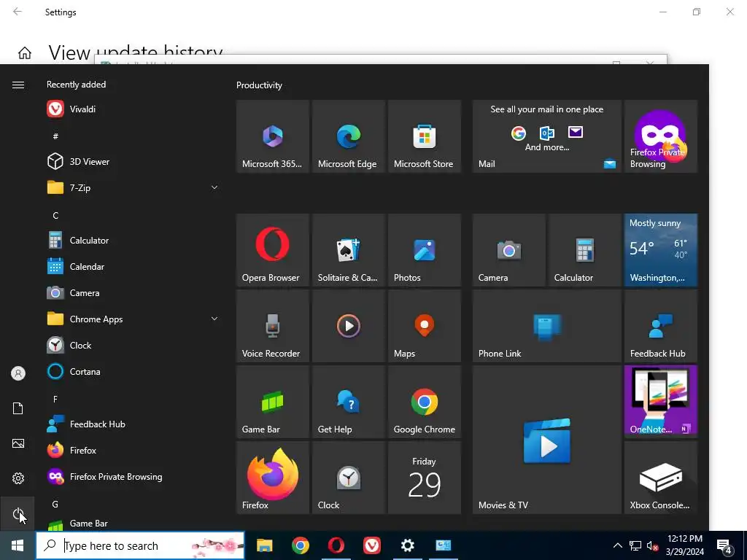Screen dimensions: 747x560
Task: Open the media player tile with play icon
Action: click(x=348, y=326)
